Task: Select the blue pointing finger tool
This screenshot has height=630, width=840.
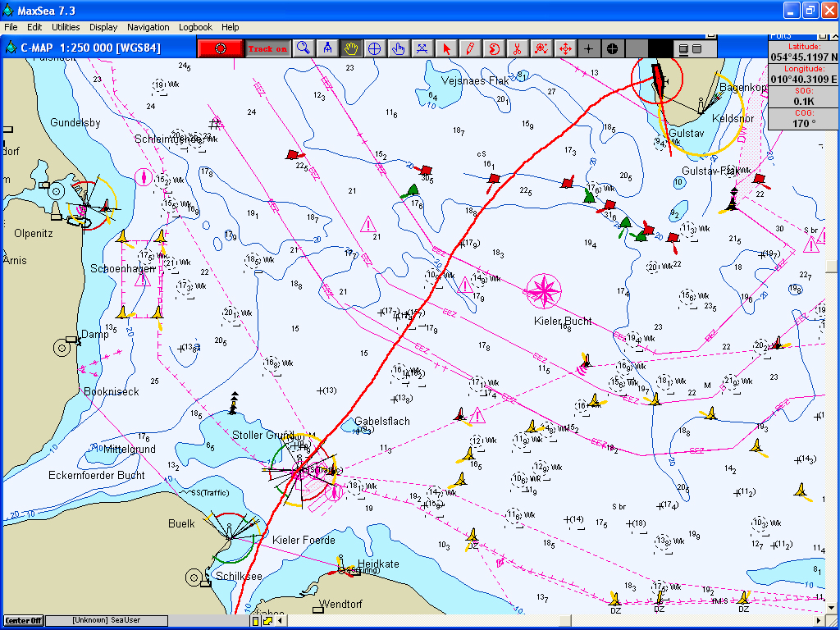Action: click(x=398, y=48)
